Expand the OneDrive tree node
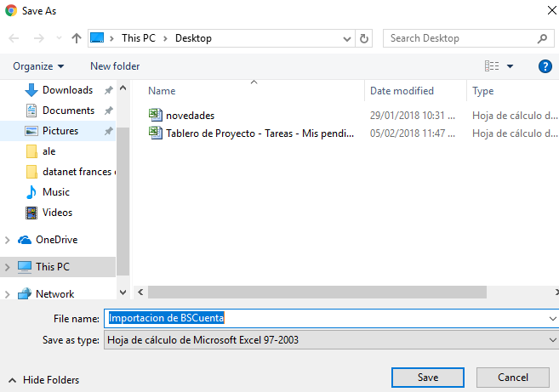Viewport: 559px width, 392px height. (x=7, y=240)
